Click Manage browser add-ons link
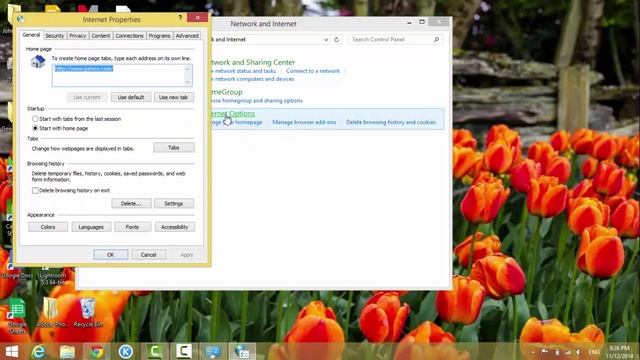This screenshot has width=640, height=360. pos(304,122)
